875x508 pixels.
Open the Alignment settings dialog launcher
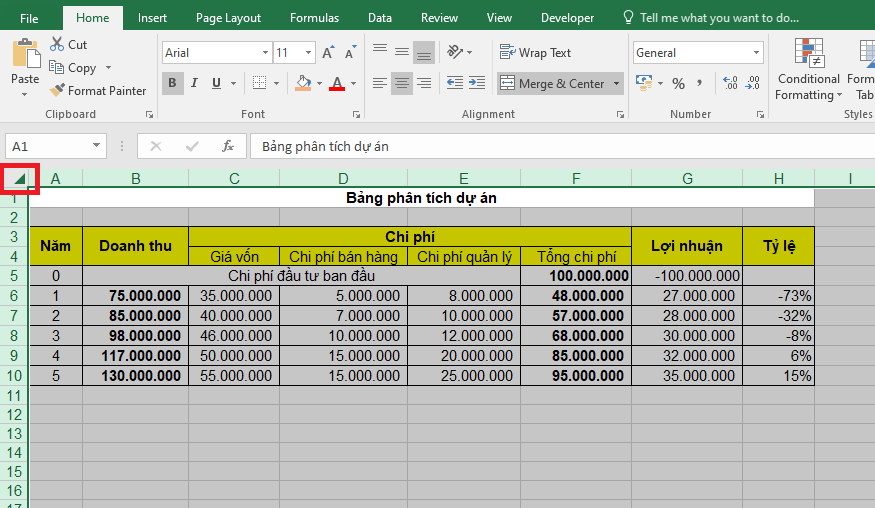(620, 114)
